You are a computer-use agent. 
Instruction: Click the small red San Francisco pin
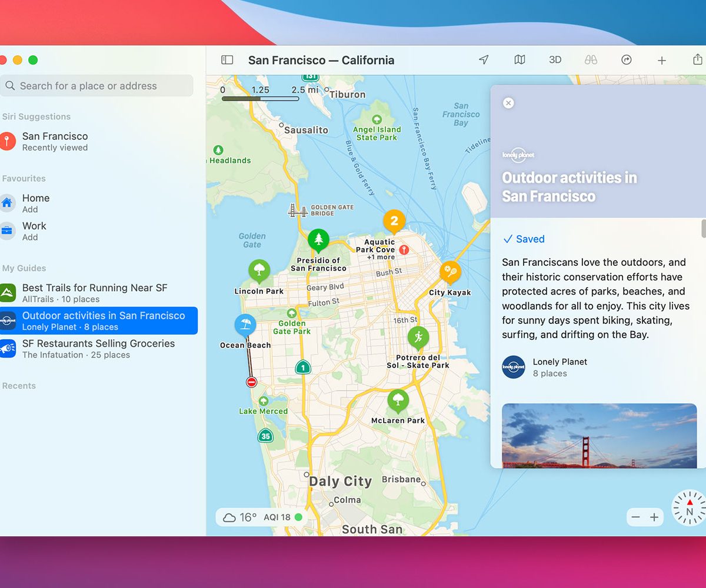404,250
